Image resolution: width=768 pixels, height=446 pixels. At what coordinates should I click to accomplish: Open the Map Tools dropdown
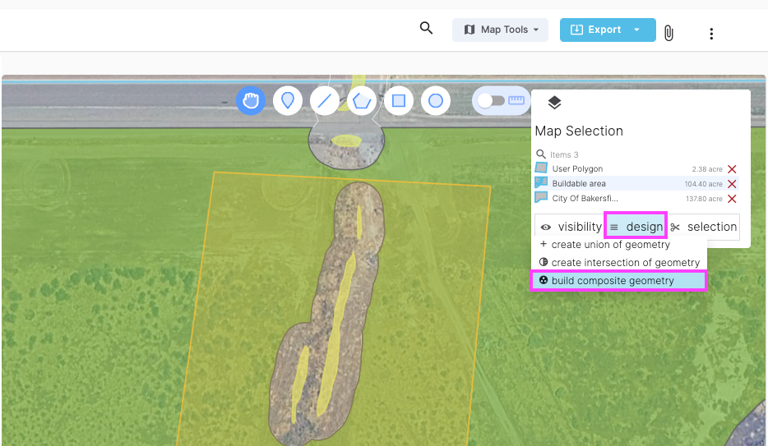(500, 30)
